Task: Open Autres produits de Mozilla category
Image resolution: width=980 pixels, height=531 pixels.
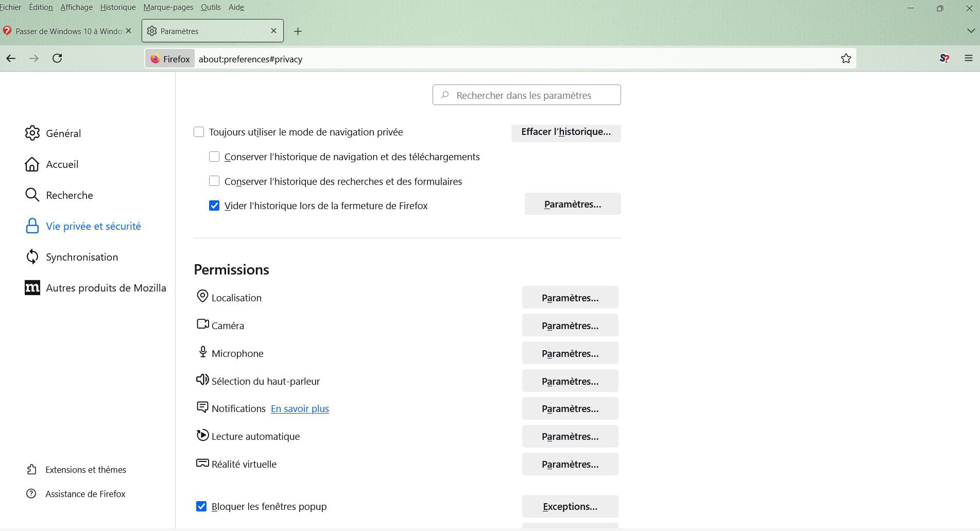Action: (x=106, y=288)
